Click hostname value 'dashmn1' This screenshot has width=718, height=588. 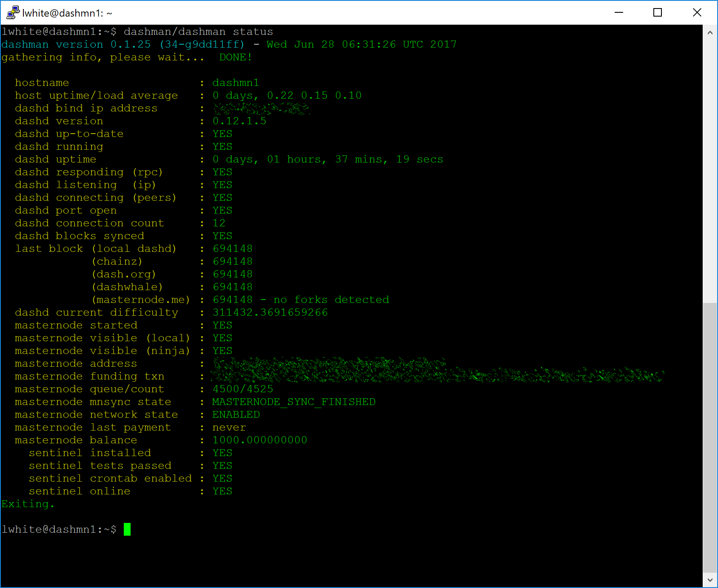236,83
